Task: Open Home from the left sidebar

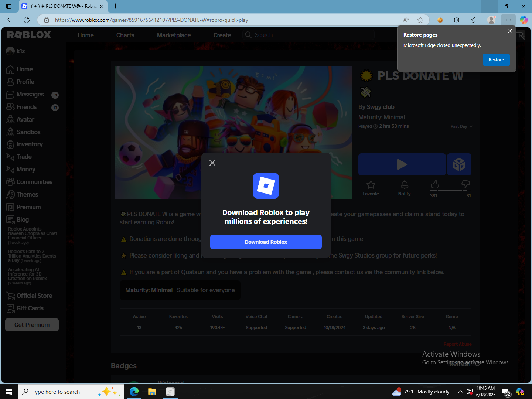Action: 20,69
